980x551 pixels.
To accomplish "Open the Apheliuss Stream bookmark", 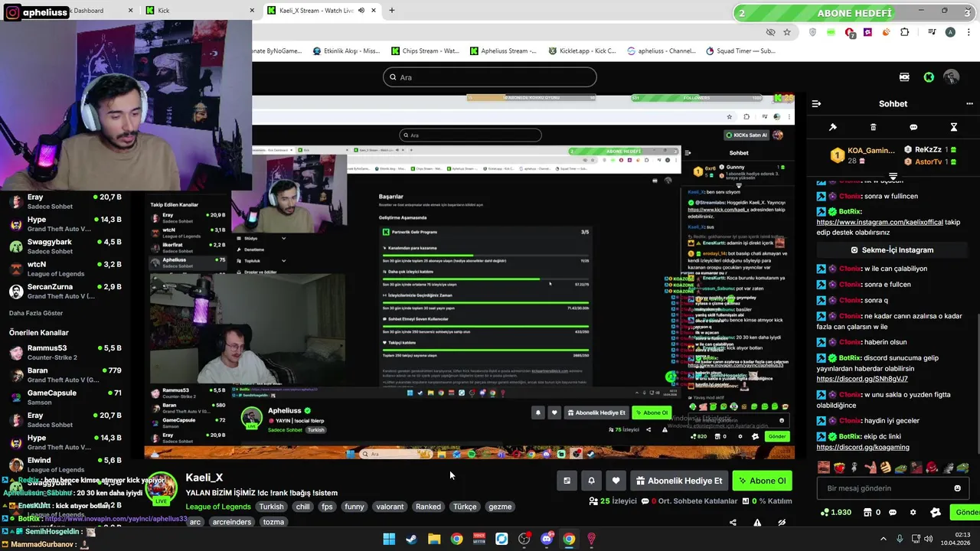I will 505,51.
